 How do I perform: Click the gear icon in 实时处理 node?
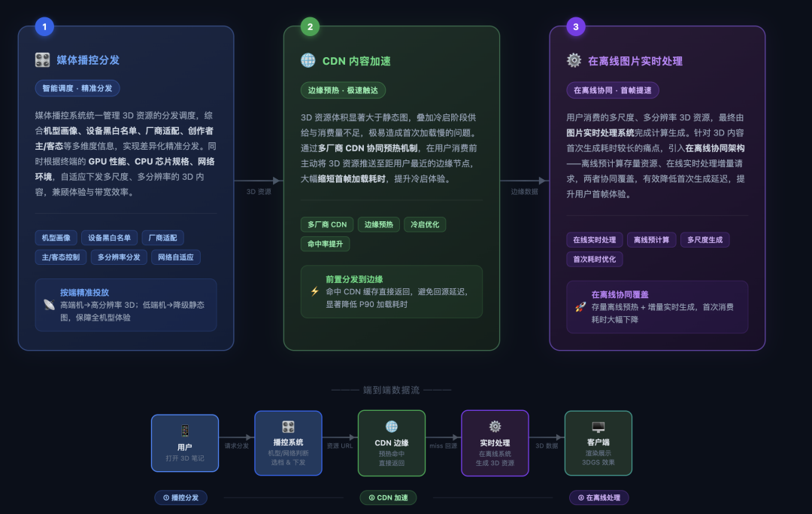click(495, 427)
